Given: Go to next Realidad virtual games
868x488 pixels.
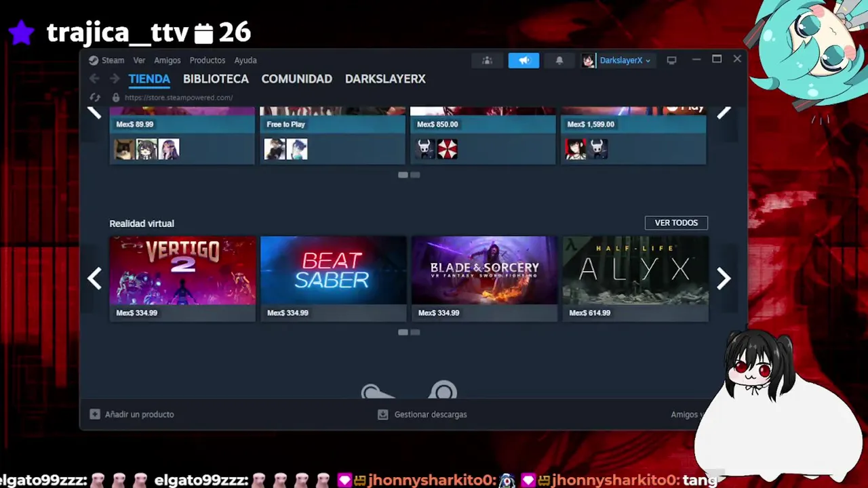Looking at the screenshot, I should 724,278.
